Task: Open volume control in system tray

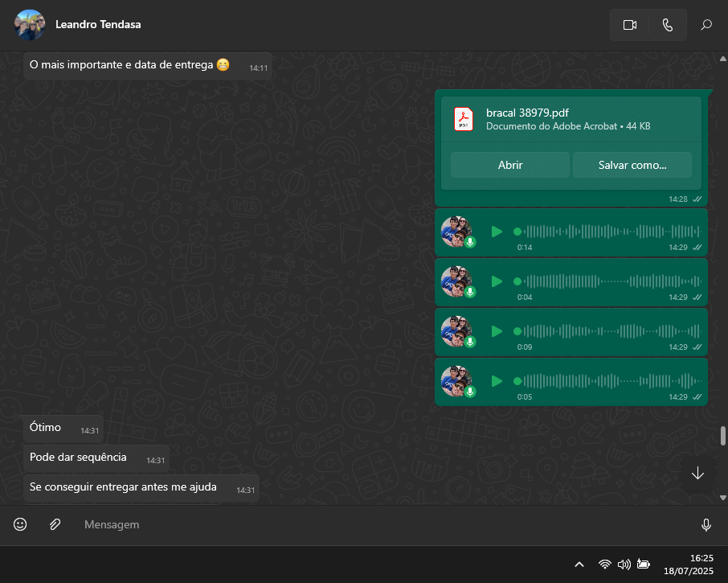Action: click(x=624, y=565)
